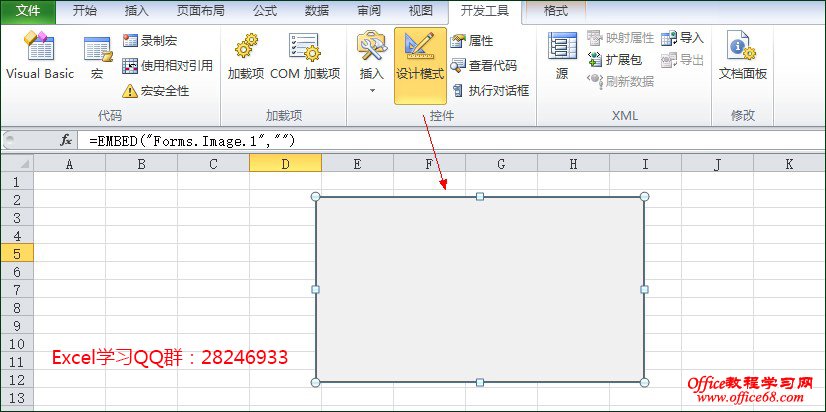Click the image control left-middle handle
The width and height of the screenshot is (826, 412).
tap(316, 289)
